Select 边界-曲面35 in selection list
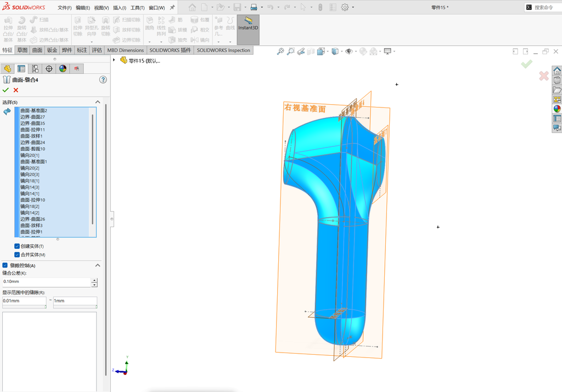 coord(32,123)
